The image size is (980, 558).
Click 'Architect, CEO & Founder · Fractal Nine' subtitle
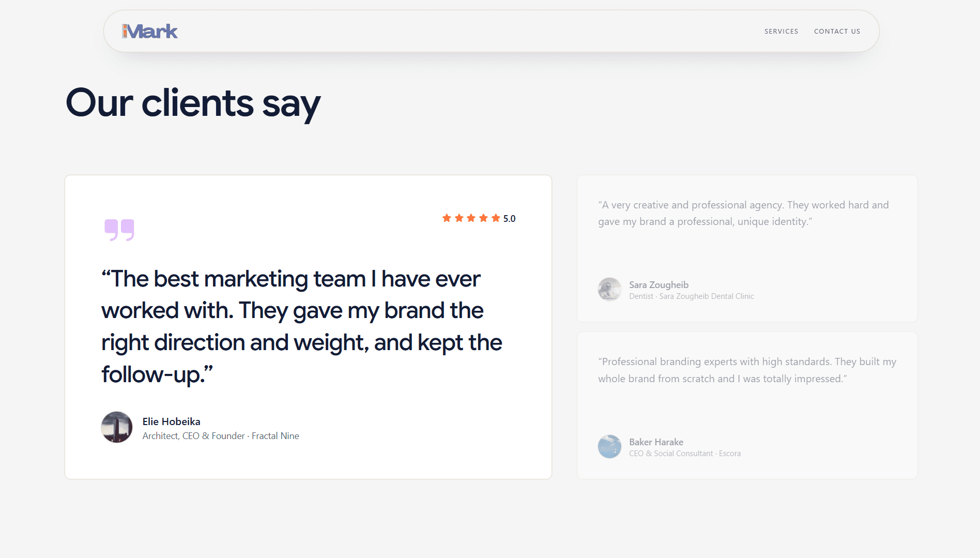point(221,436)
